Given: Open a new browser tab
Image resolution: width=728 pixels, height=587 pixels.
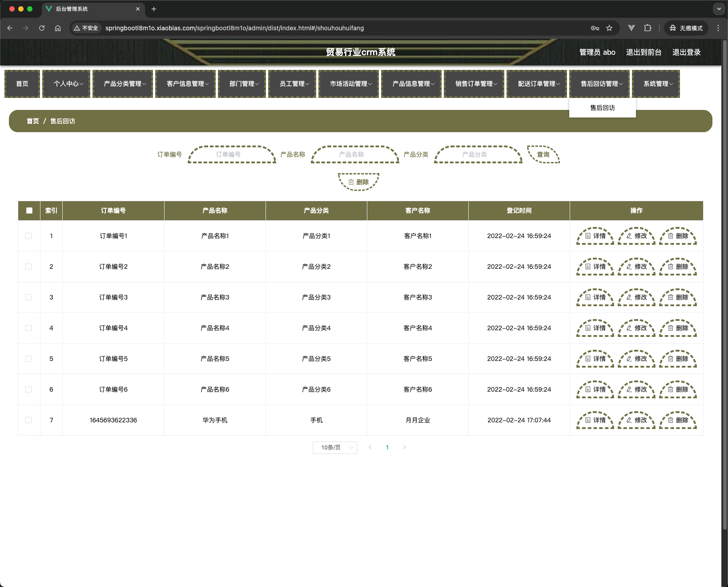Looking at the screenshot, I should (x=154, y=9).
